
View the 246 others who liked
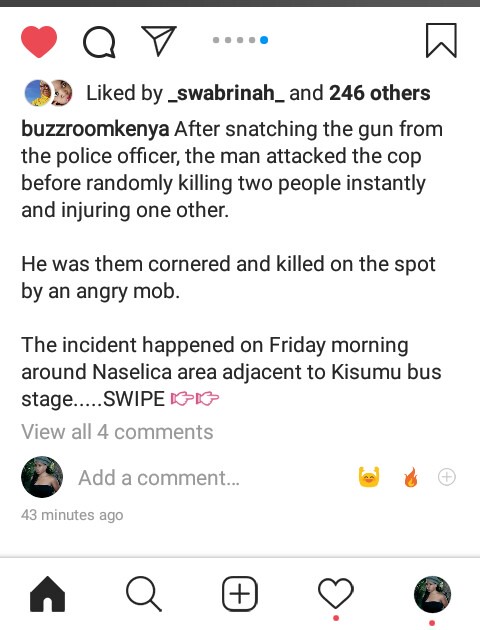tap(380, 93)
